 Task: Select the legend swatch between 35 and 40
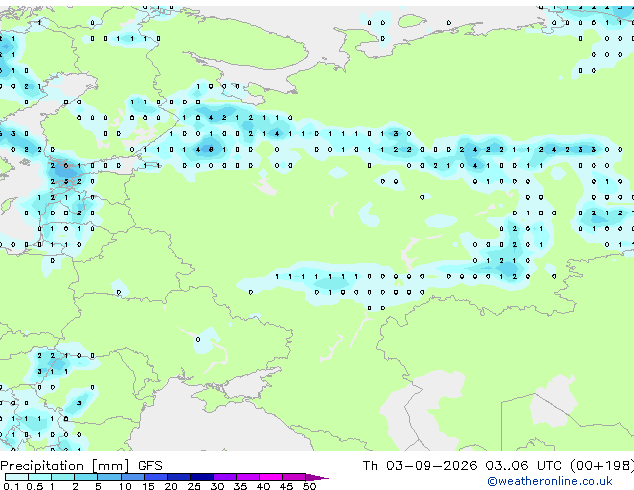[x=247, y=477]
